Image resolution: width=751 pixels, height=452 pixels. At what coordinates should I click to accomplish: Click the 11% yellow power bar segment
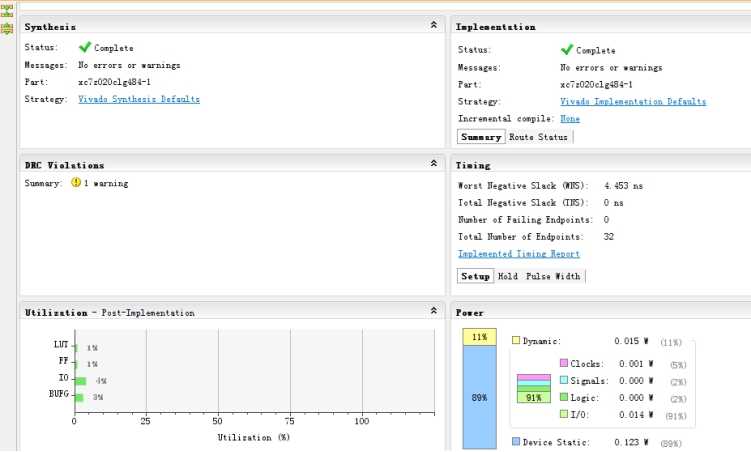coord(479,337)
